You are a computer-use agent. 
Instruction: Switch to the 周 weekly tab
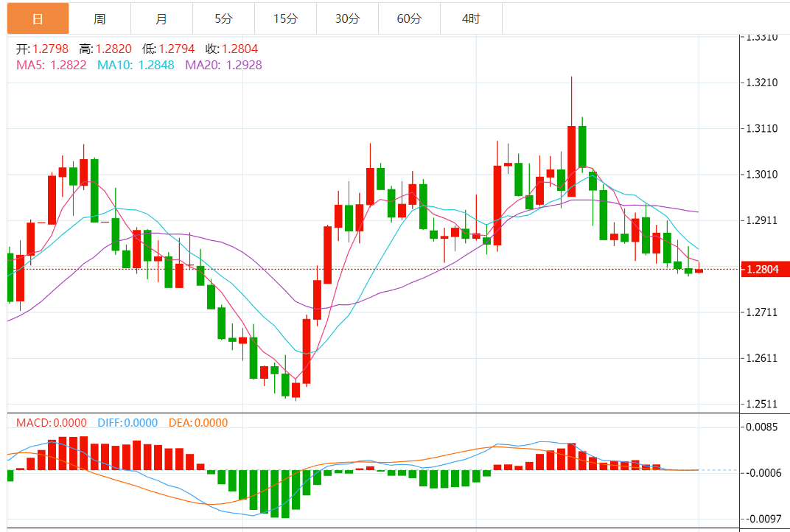[99, 18]
